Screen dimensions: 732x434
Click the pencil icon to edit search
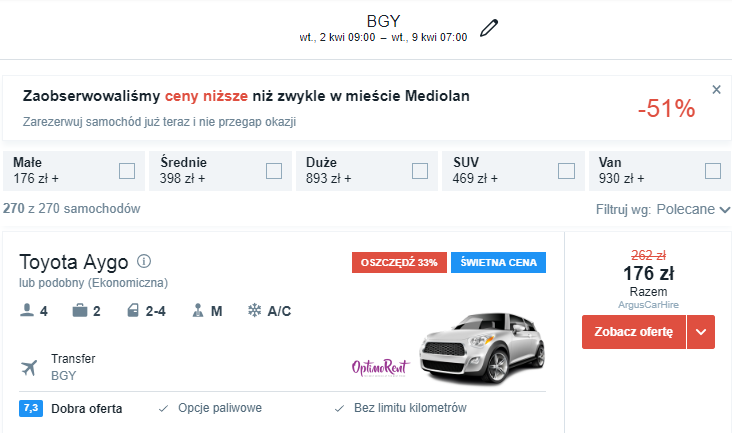pos(489,28)
